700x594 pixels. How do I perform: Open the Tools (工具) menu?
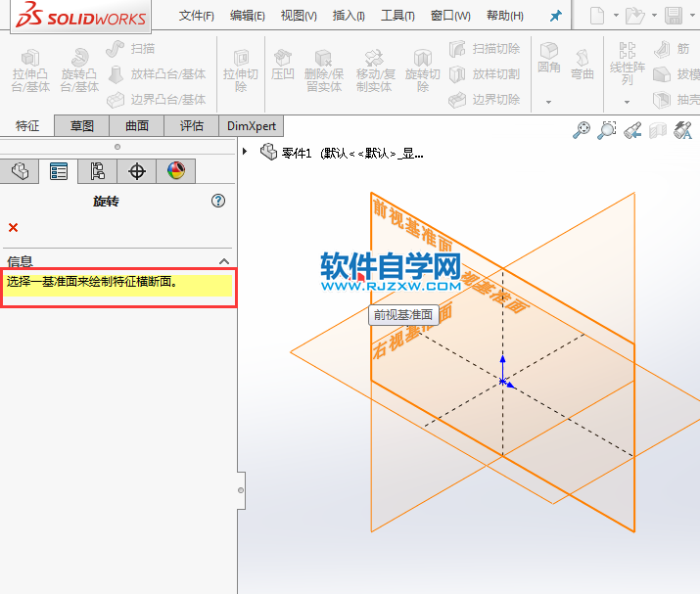[x=397, y=16]
